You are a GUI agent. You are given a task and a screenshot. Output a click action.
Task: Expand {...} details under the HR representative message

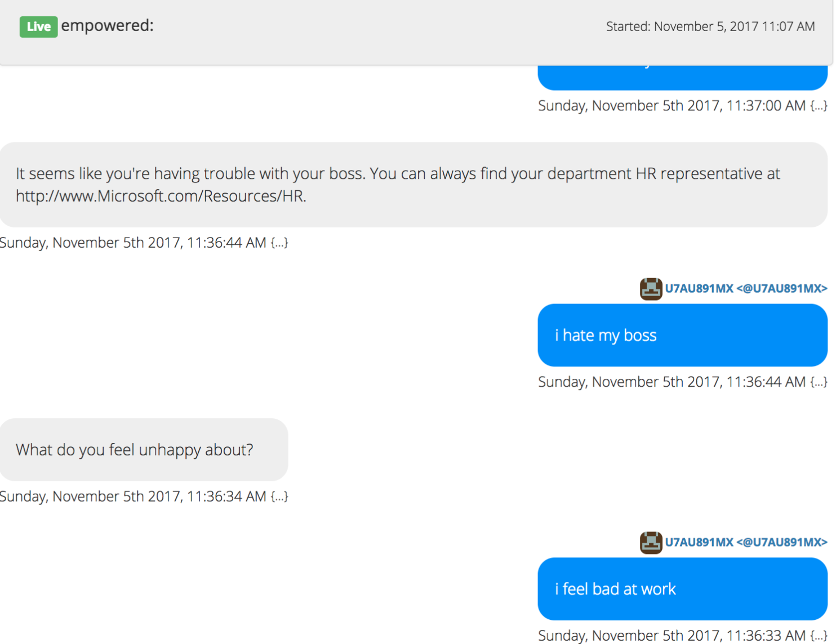279,243
